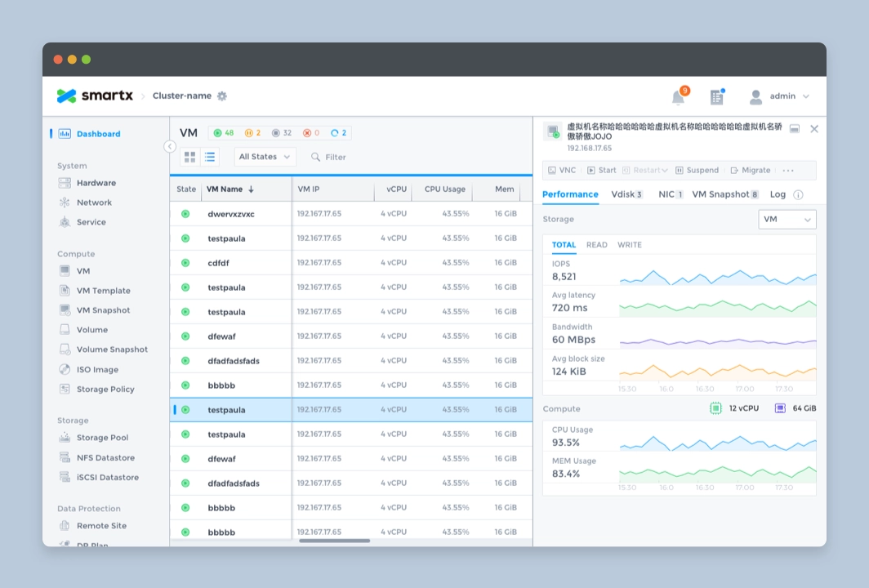This screenshot has width=869, height=588.
Task: Switch to grid view of VMs
Action: [189, 157]
